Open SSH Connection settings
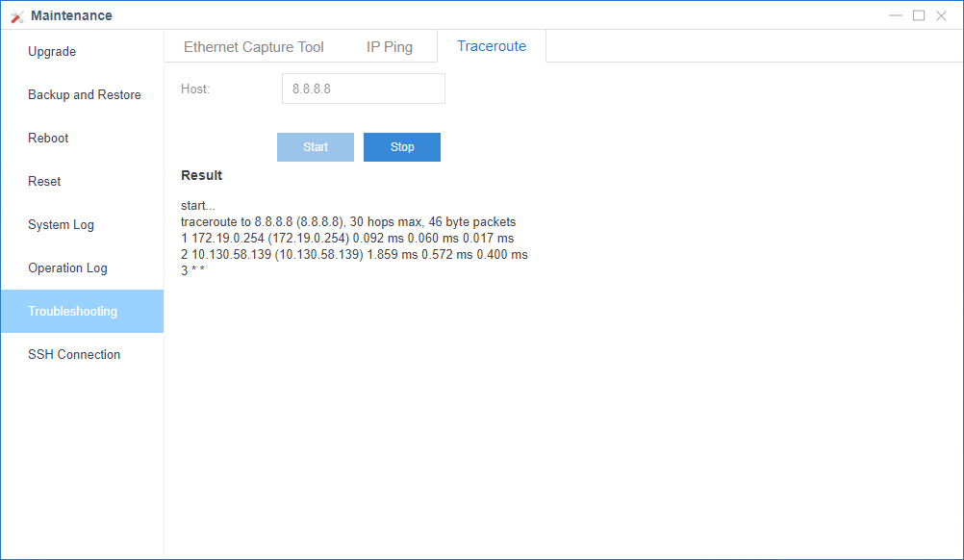 pos(74,355)
